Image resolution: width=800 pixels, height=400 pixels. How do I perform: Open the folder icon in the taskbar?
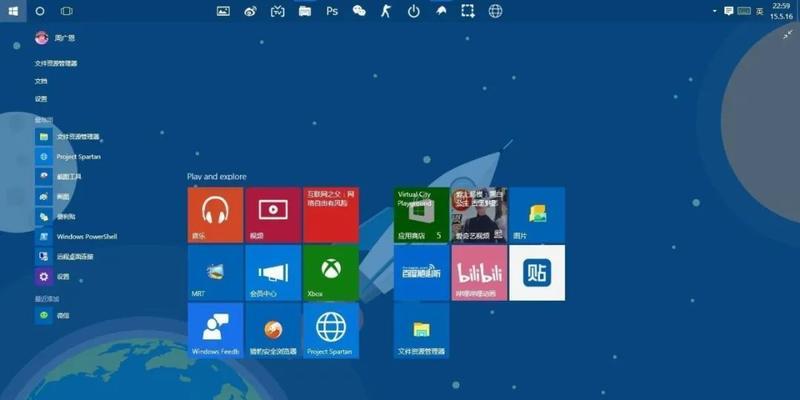pos(305,11)
